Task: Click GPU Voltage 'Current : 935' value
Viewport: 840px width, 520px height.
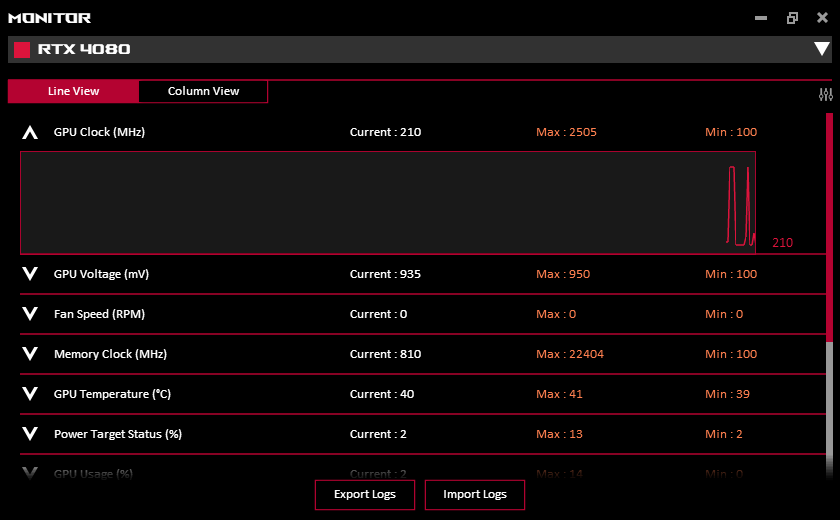Action: 385,274
